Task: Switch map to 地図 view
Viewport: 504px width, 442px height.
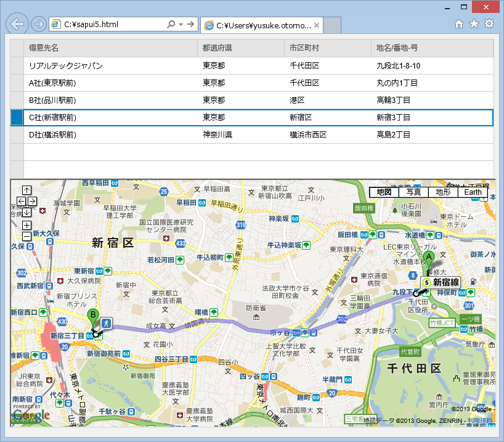Action: [384, 192]
